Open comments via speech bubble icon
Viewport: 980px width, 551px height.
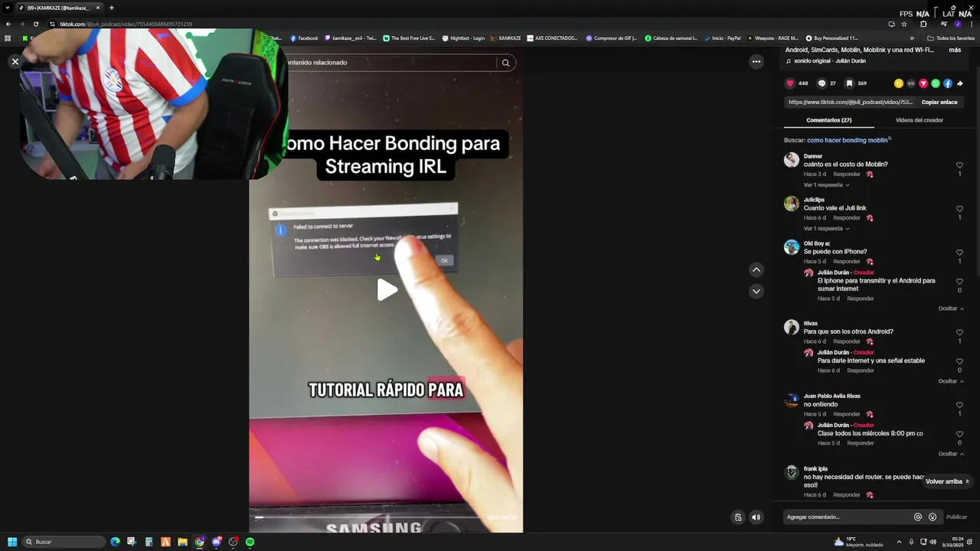pos(822,83)
